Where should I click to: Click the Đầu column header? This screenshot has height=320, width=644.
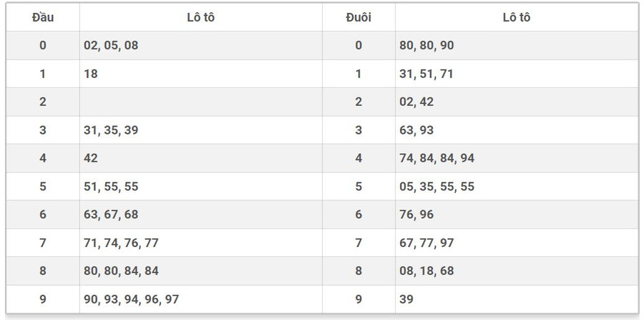click(43, 17)
